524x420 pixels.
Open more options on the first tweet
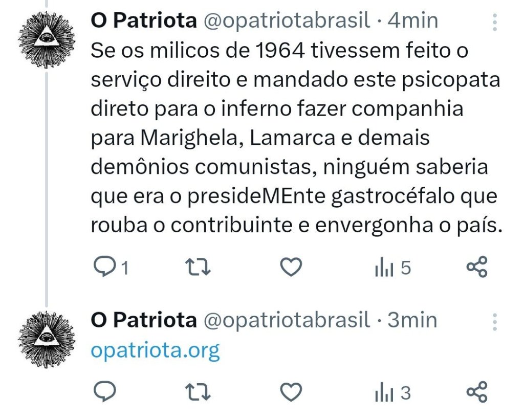tap(494, 23)
